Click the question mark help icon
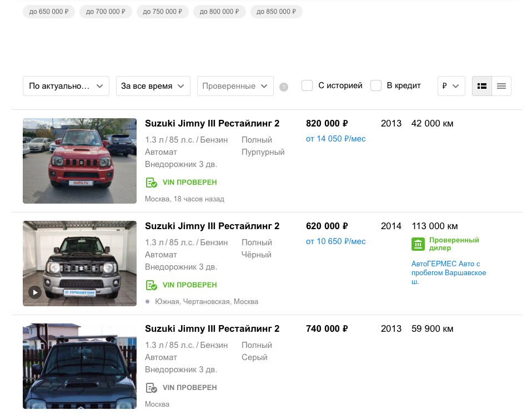532x415 pixels. (x=284, y=87)
